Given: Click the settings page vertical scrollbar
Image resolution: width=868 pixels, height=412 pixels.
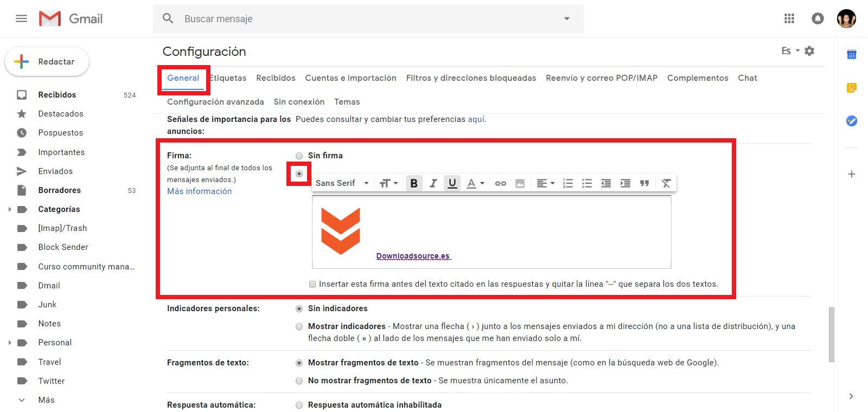Looking at the screenshot, I should pyautogui.click(x=832, y=334).
